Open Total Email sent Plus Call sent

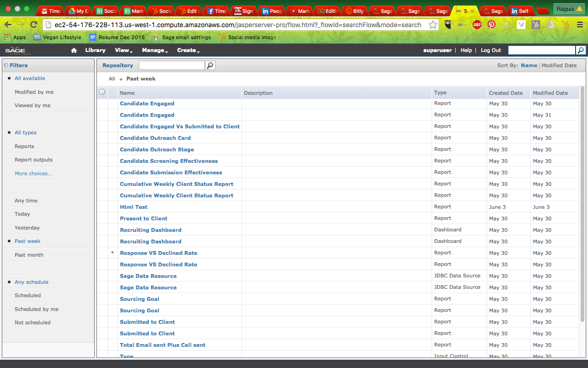pos(163,345)
